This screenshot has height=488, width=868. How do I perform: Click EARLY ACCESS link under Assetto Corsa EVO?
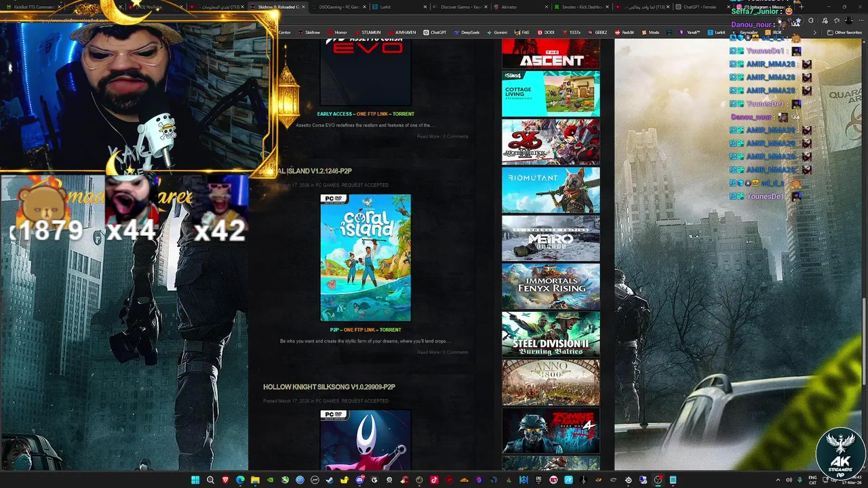coord(334,114)
